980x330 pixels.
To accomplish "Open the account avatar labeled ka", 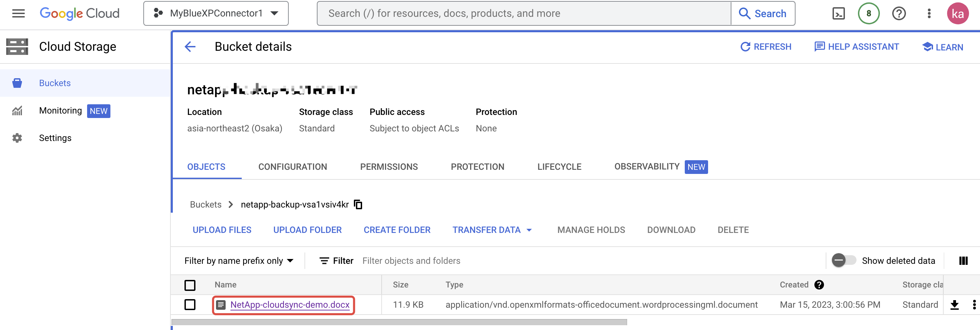I will [958, 13].
